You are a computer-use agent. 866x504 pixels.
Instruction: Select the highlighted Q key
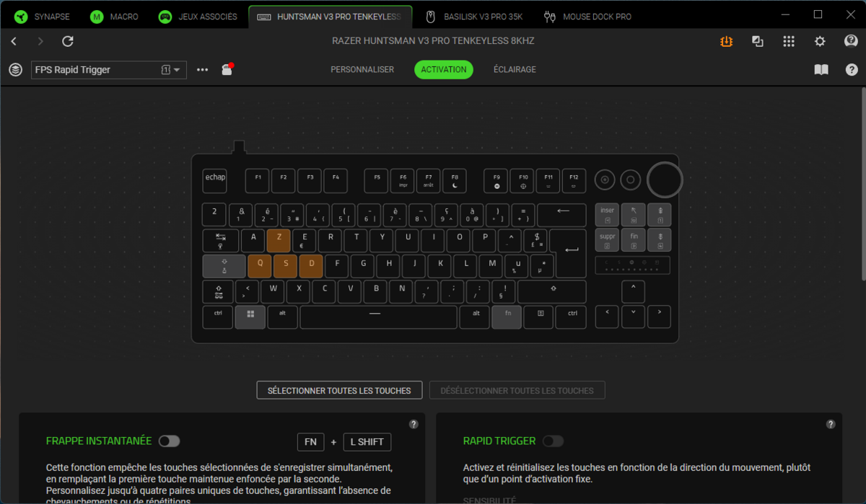260,266
